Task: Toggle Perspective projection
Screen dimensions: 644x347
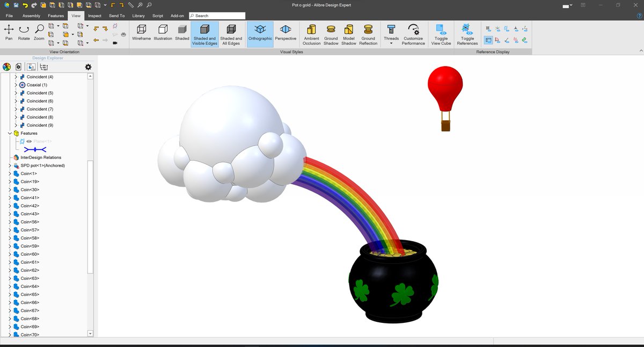Action: [286, 32]
